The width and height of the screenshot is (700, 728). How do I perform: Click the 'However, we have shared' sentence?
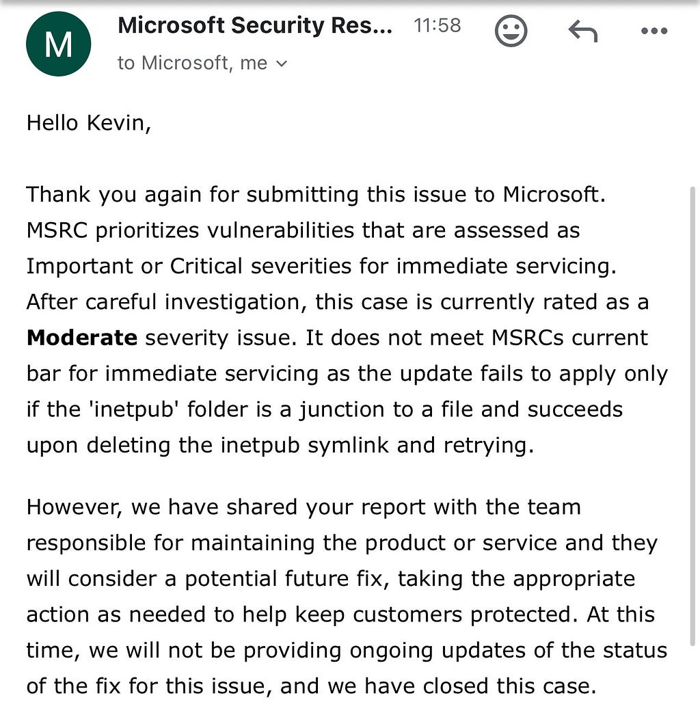pos(304,507)
